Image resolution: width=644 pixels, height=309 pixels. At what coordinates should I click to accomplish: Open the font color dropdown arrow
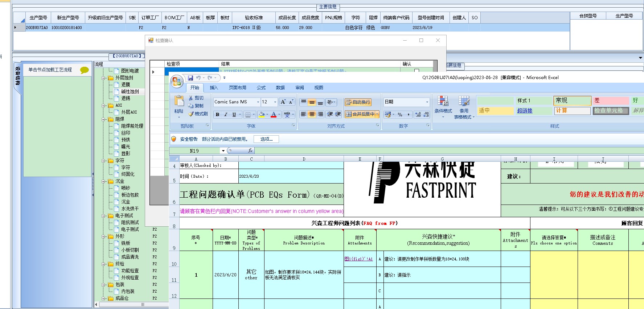point(279,115)
